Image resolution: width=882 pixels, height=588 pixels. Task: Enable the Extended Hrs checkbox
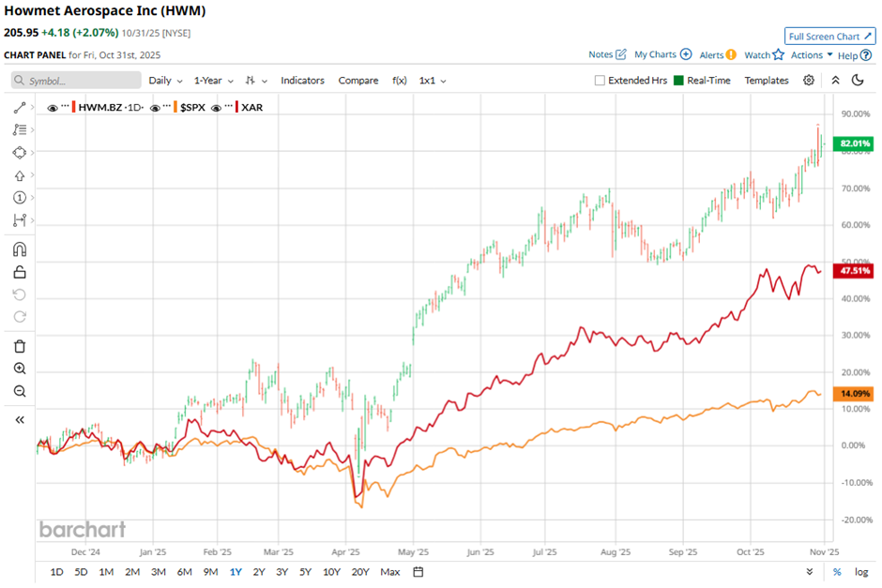[x=601, y=81]
